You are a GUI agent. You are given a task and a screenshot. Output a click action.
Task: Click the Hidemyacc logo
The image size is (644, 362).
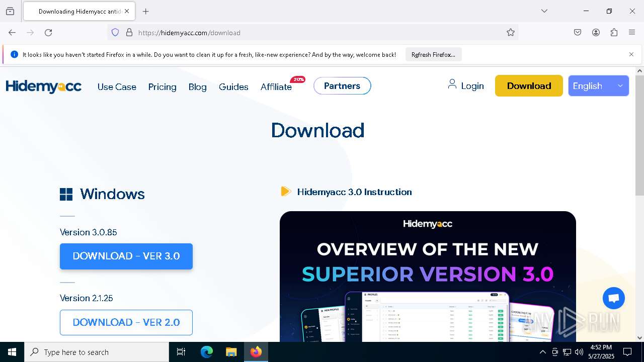click(x=44, y=86)
